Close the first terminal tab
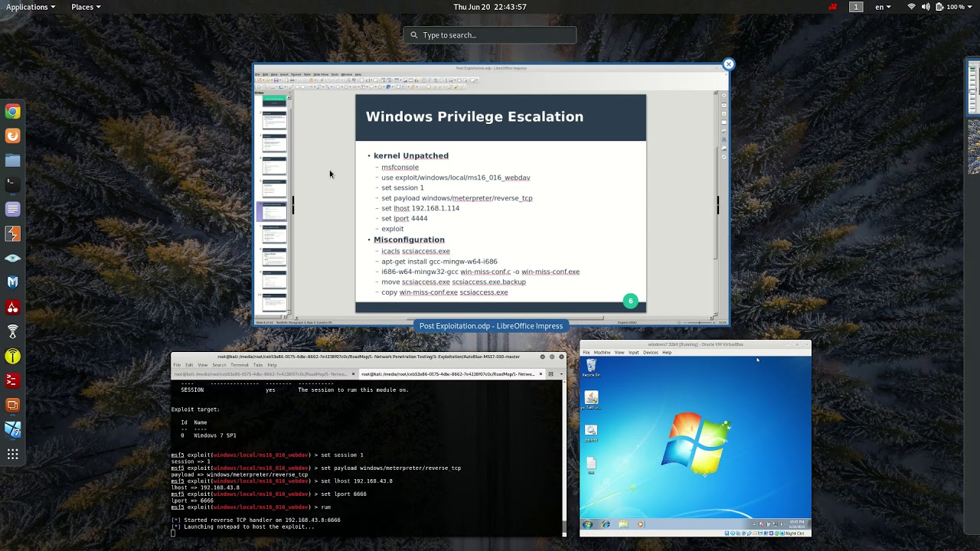 [353, 374]
